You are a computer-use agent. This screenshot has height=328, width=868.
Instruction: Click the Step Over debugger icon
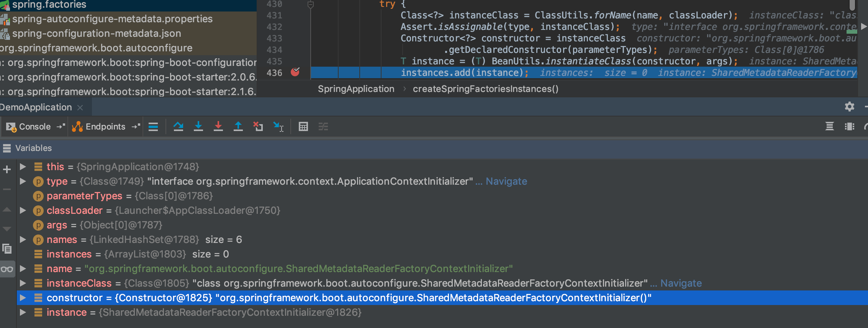178,126
